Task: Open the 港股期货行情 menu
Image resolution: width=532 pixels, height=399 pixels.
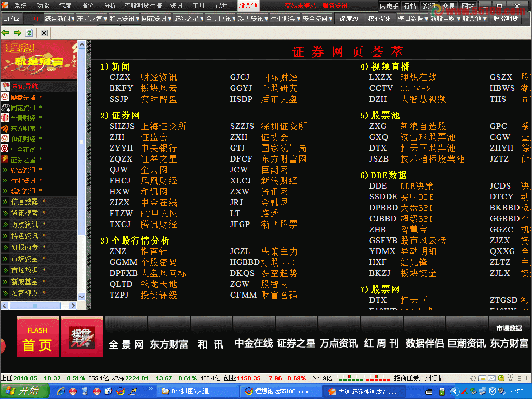Action: [143, 5]
